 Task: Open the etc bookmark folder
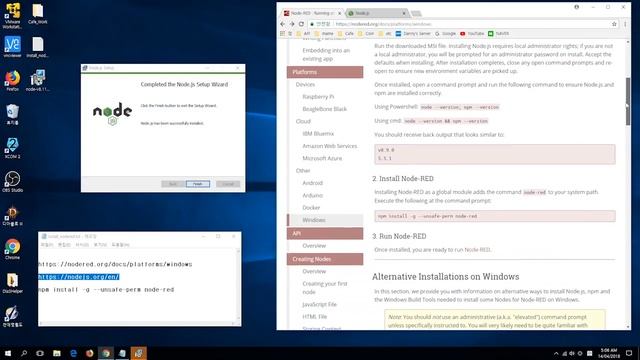(x=385, y=33)
